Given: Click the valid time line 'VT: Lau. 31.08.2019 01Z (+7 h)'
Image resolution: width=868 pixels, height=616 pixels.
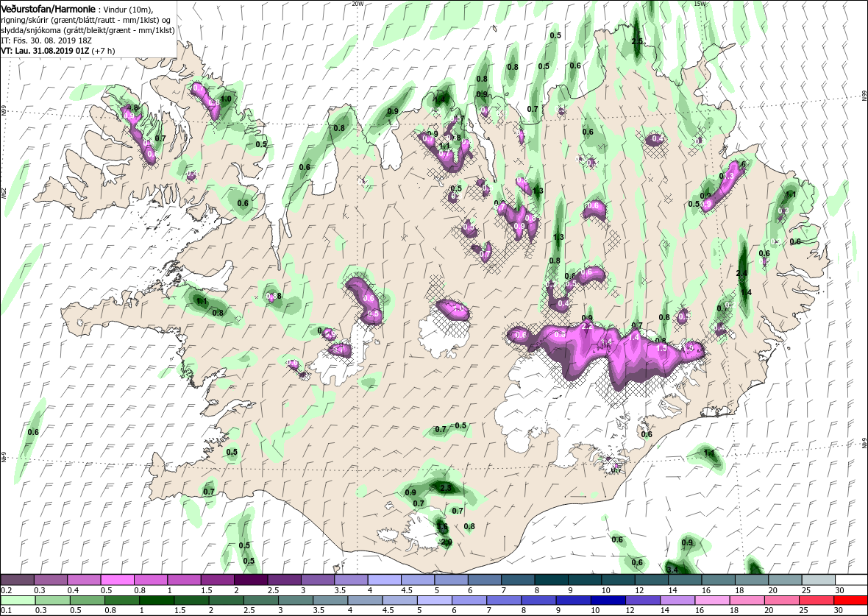Looking at the screenshot, I should pyautogui.click(x=58, y=50).
